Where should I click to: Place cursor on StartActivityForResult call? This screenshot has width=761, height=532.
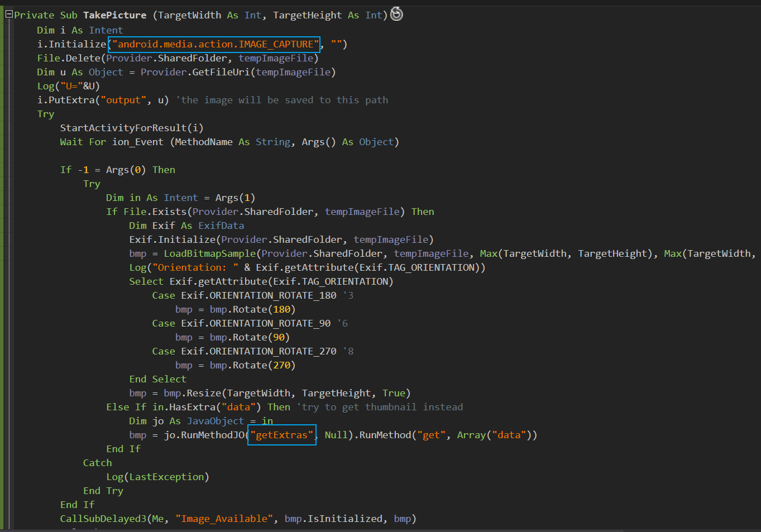(123, 128)
